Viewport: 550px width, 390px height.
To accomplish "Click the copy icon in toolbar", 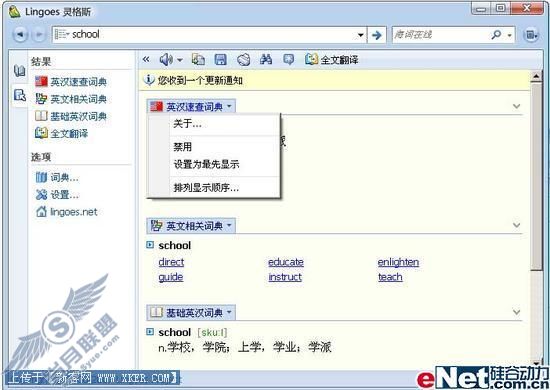I will [198, 59].
